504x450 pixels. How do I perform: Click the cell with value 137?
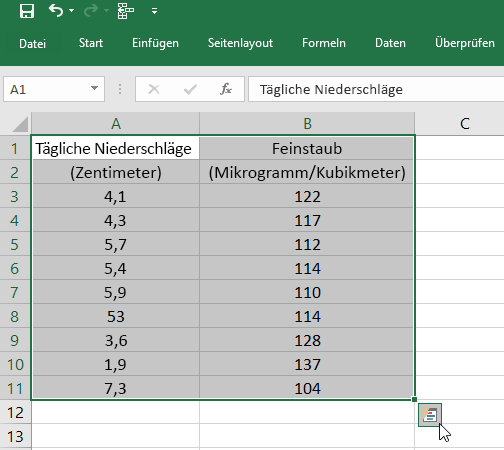coord(307,364)
